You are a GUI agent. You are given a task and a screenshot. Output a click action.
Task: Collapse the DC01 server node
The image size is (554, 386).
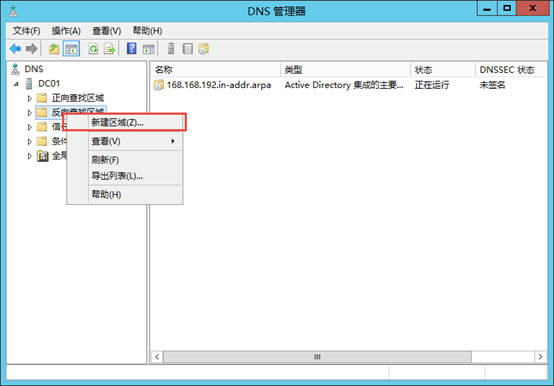[x=16, y=84]
